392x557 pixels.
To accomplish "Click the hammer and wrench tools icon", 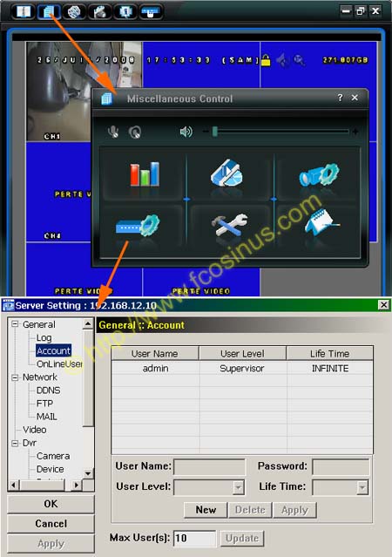I will coord(231,225).
